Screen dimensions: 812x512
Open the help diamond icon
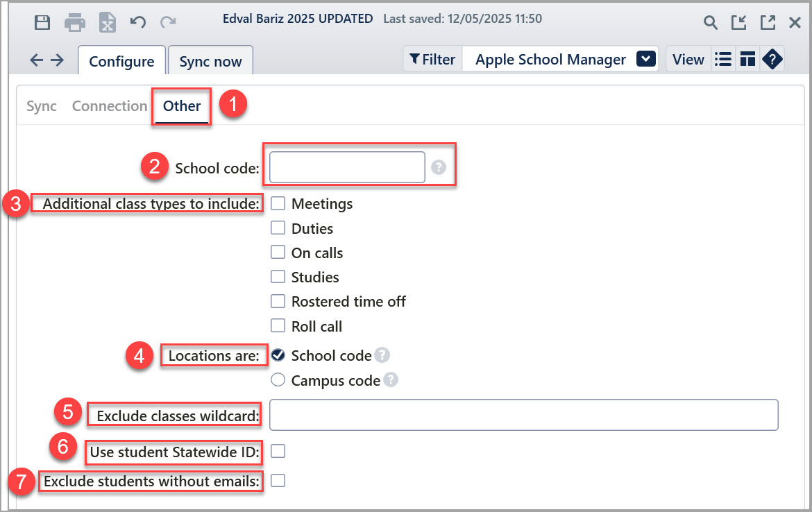772,59
